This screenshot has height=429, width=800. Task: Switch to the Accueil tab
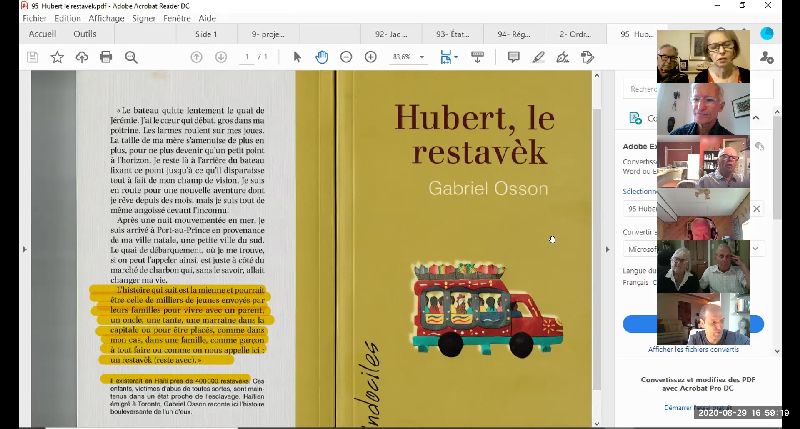(42, 34)
